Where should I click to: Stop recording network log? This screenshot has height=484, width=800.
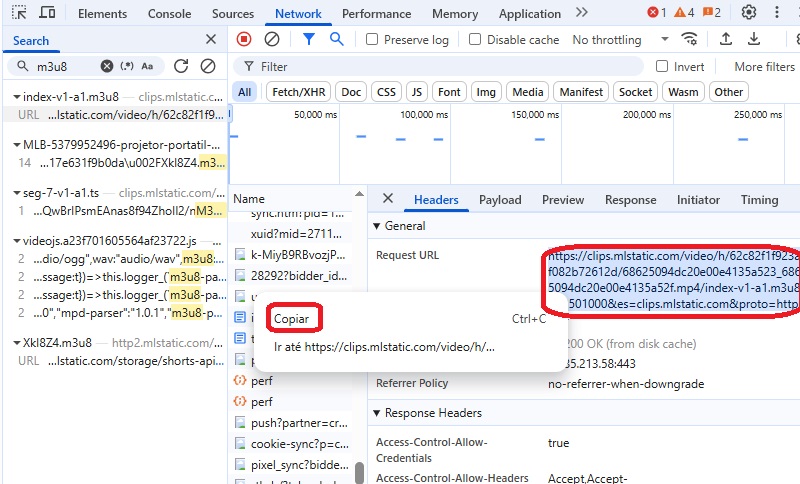coord(244,39)
